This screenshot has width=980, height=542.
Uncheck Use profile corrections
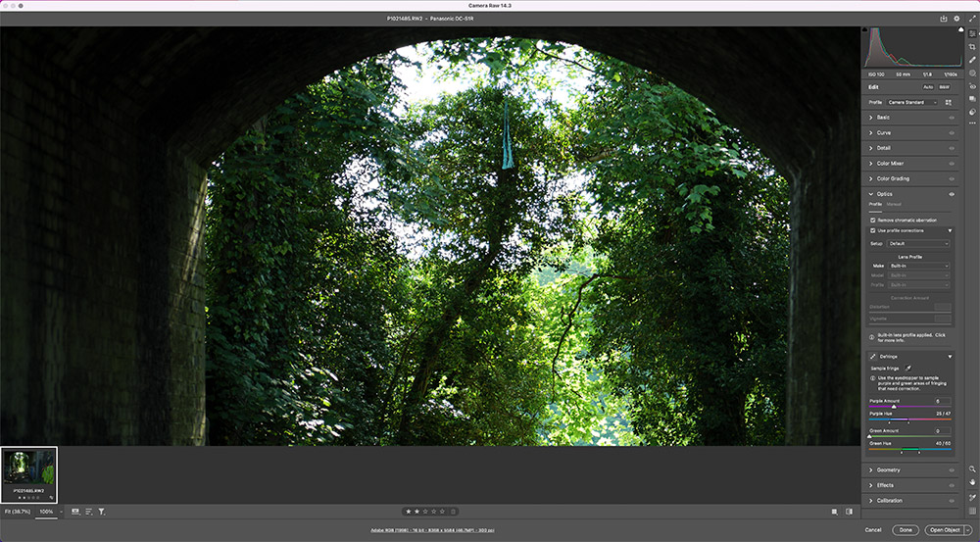(872, 230)
